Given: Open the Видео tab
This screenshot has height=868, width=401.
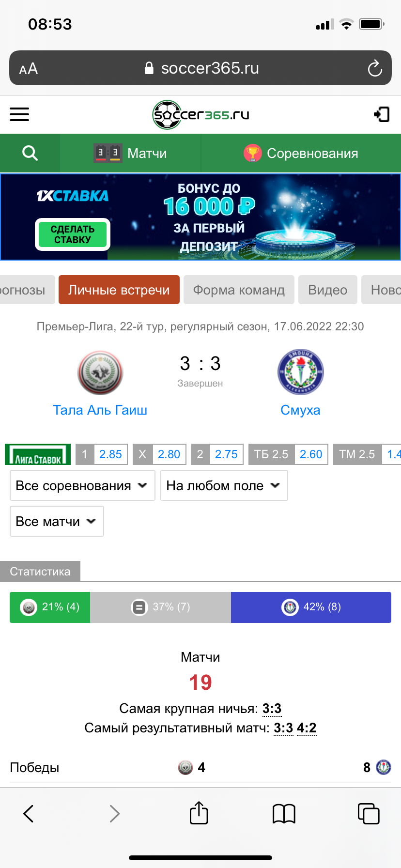Looking at the screenshot, I should [328, 290].
